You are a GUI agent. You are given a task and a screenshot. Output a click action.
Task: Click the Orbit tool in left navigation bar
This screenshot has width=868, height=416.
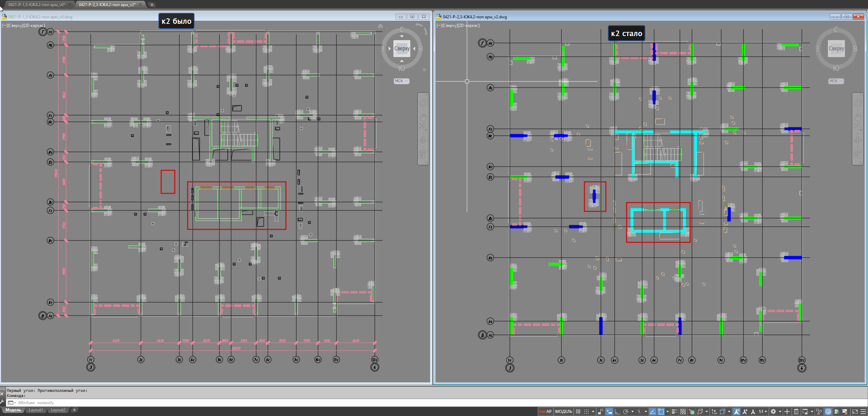pyautogui.click(x=423, y=140)
